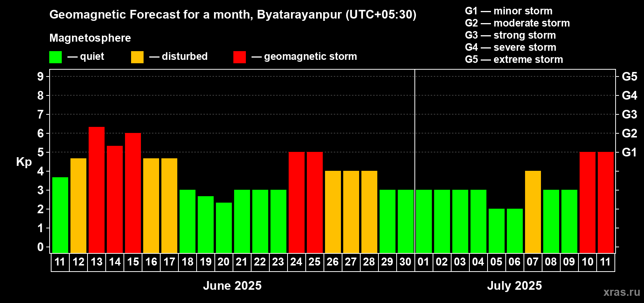Click the green bar above July 01
This screenshot has height=303, width=644.
424,221
